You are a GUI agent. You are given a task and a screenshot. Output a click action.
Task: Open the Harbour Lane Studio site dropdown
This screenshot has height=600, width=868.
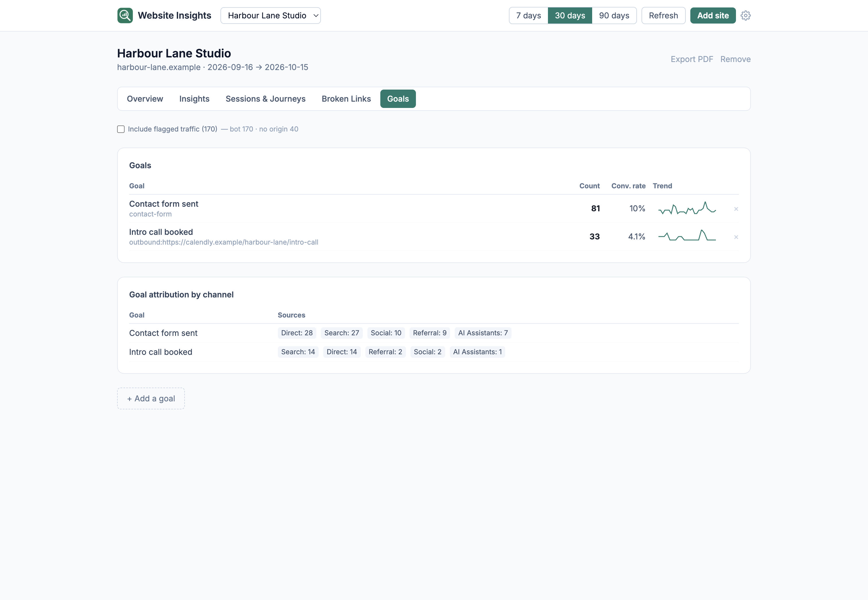pyautogui.click(x=270, y=16)
